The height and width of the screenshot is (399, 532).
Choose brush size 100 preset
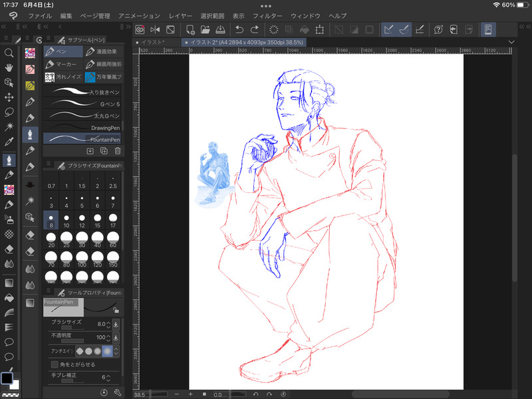pos(82,259)
